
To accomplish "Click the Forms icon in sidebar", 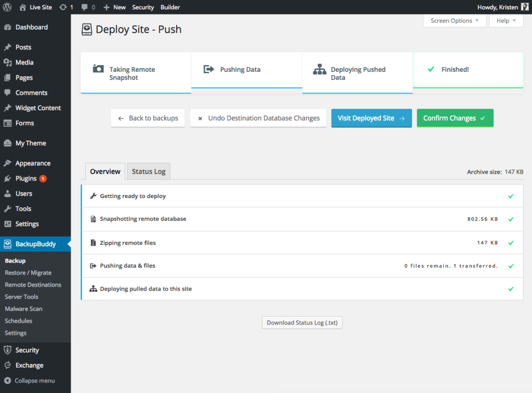I will (x=7, y=123).
